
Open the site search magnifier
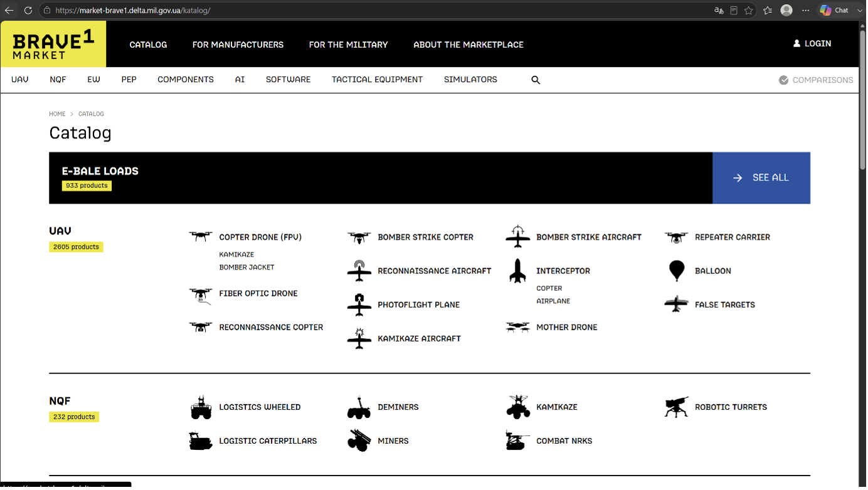[536, 80]
